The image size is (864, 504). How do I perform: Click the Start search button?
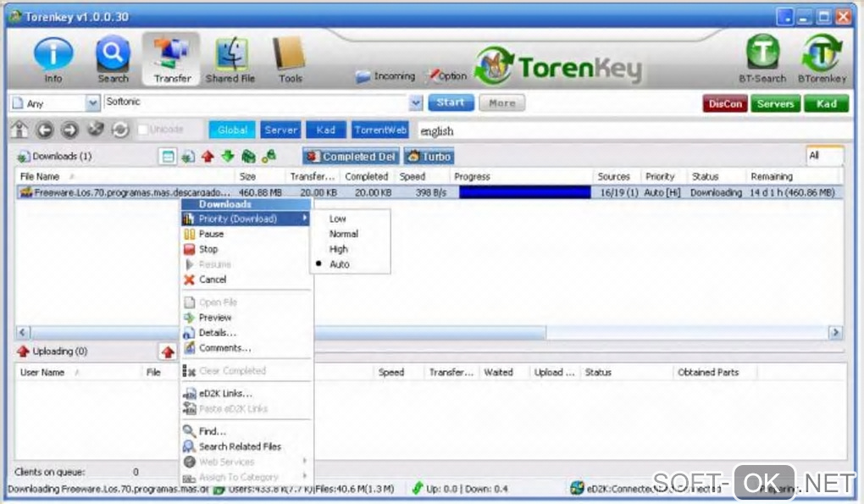451,102
